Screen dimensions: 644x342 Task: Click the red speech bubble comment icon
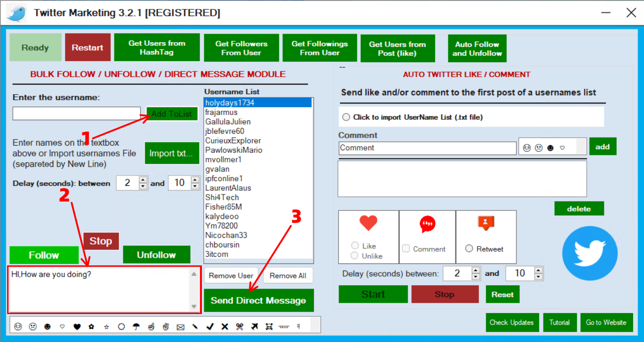(x=427, y=224)
